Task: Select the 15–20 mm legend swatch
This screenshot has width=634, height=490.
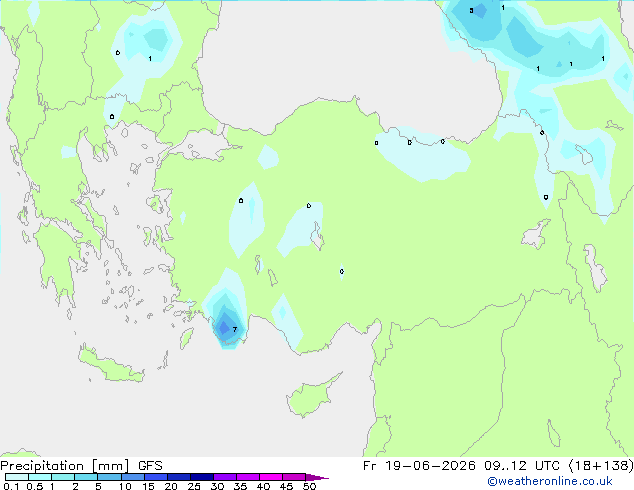Action: (156, 477)
